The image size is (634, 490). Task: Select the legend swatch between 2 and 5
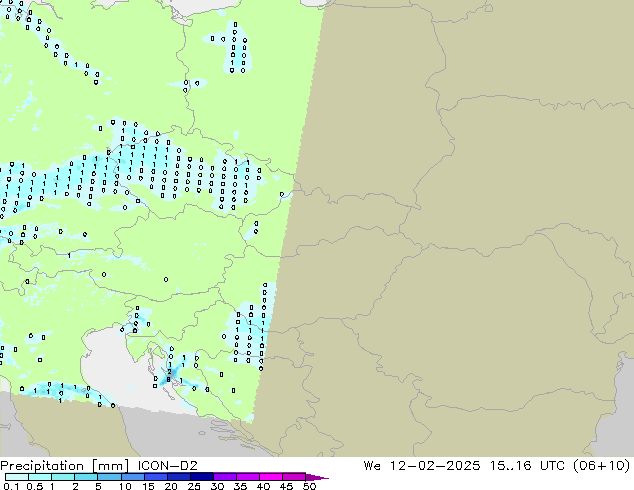pyautogui.click(x=86, y=477)
